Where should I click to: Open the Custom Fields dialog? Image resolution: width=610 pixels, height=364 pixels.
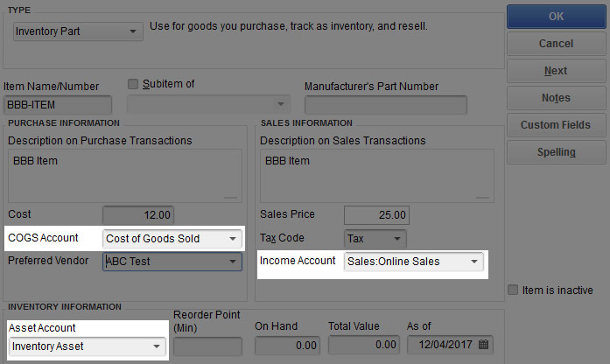click(x=557, y=125)
